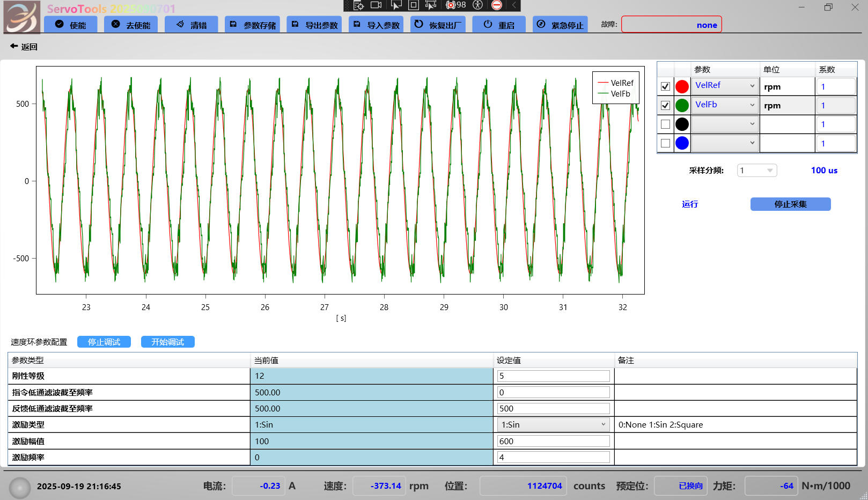Open live visual tree debug icon
868x500 pixels.
pyautogui.click(x=359, y=5)
